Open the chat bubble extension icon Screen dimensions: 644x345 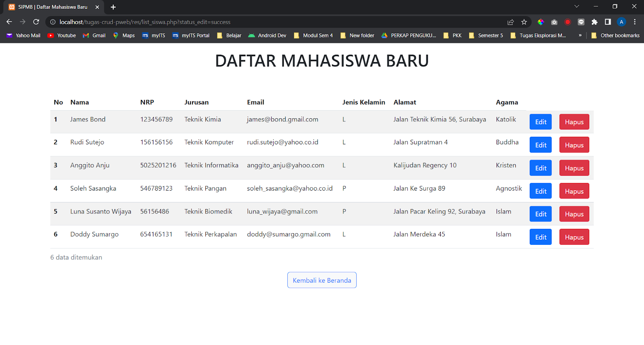pyautogui.click(x=581, y=22)
